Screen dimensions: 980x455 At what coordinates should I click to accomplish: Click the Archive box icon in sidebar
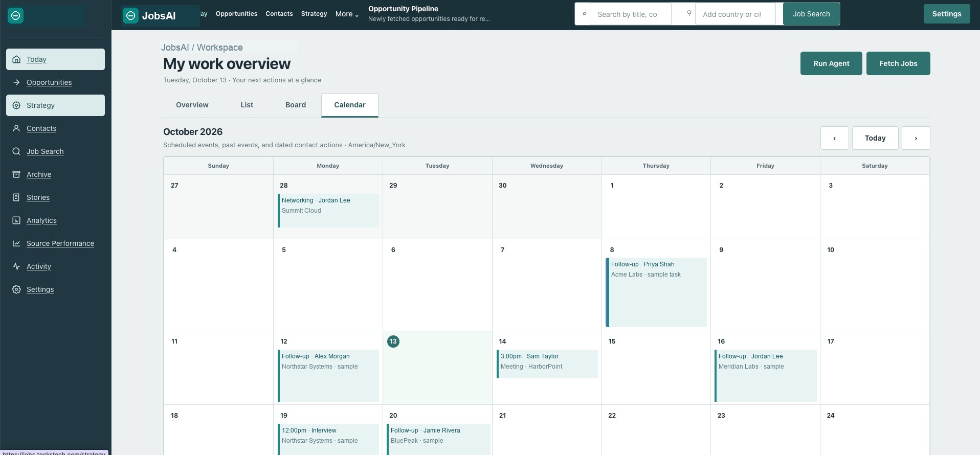(x=16, y=174)
